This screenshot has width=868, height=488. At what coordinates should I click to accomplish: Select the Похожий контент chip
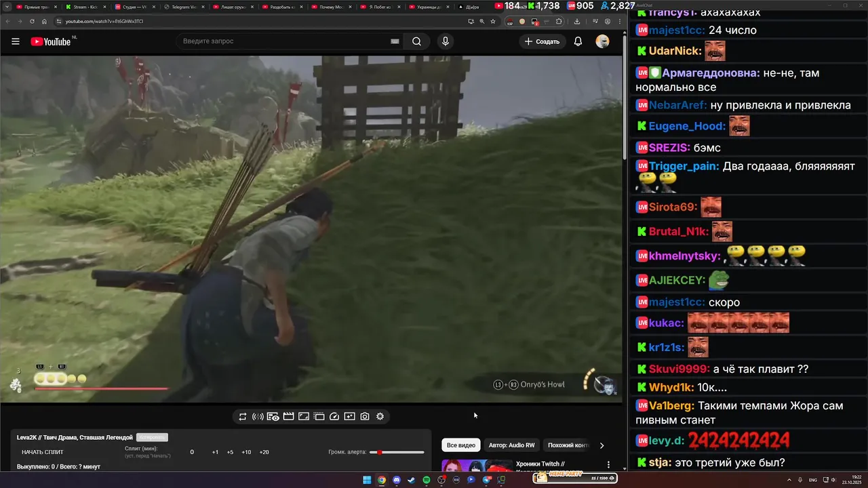pos(568,445)
